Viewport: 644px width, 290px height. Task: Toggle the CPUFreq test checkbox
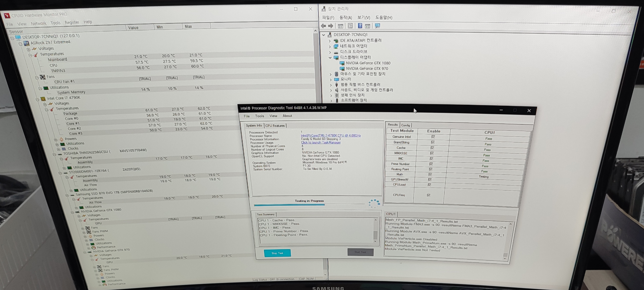click(429, 195)
